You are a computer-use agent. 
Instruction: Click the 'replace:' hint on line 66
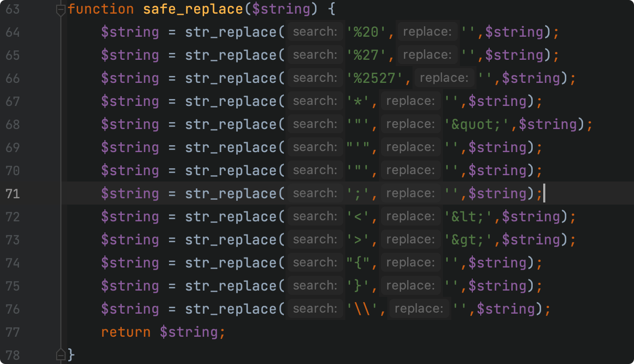444,78
